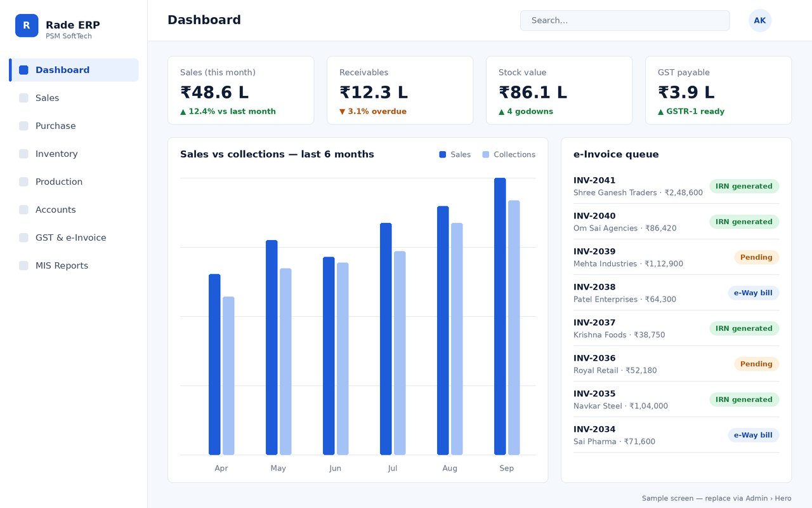Click IRN generated badge for INV-2035
This screenshot has height=508, width=812.
tap(744, 399)
